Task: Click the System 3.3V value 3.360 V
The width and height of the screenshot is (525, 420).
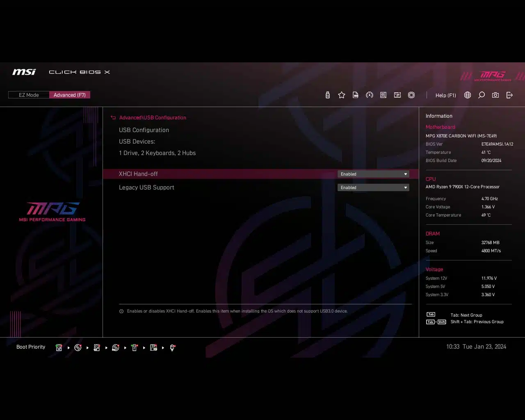Action: (488, 295)
